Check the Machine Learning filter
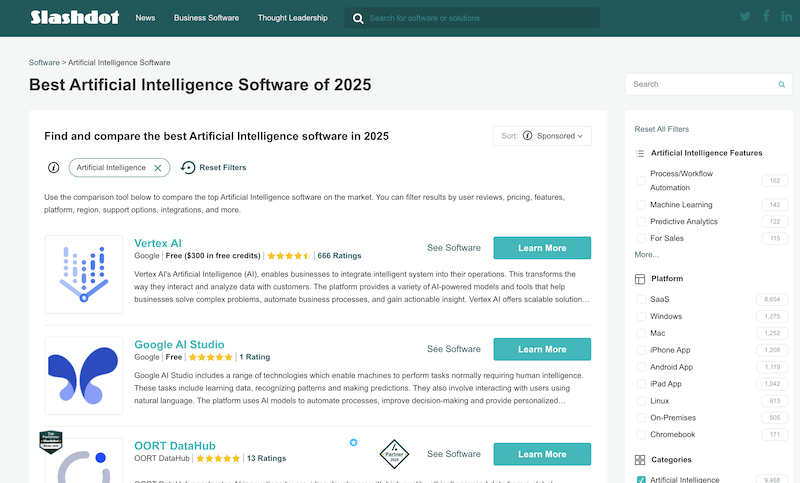800x483 pixels. 641,205
